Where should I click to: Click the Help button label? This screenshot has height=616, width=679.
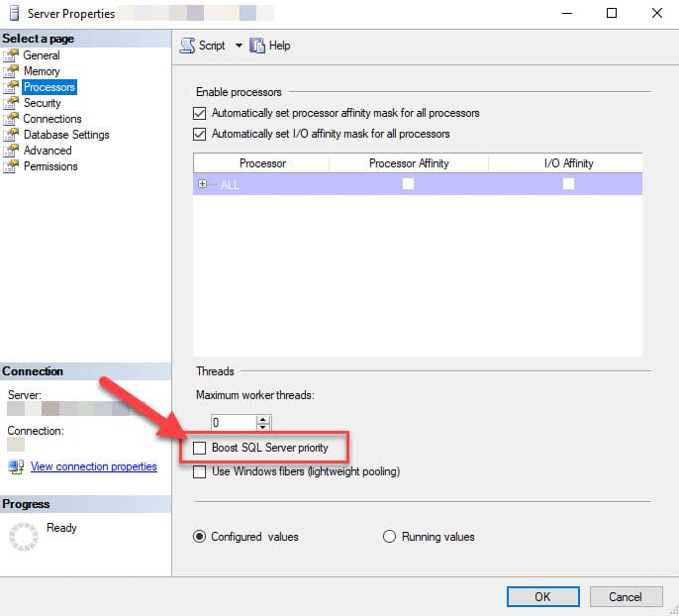pyautogui.click(x=280, y=46)
